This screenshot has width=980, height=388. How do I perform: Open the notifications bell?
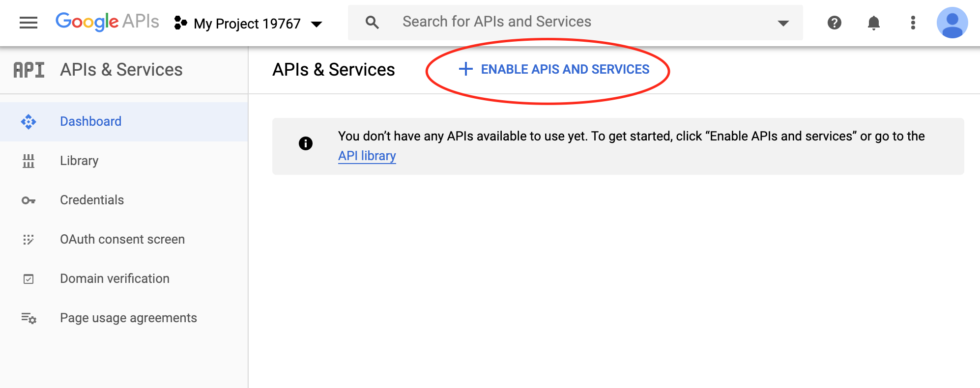874,23
